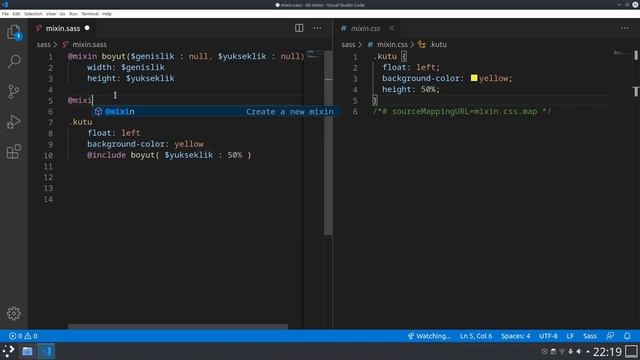The height and width of the screenshot is (360, 640).
Task: Click sass breadcrumb in right editor
Action: tap(348, 44)
